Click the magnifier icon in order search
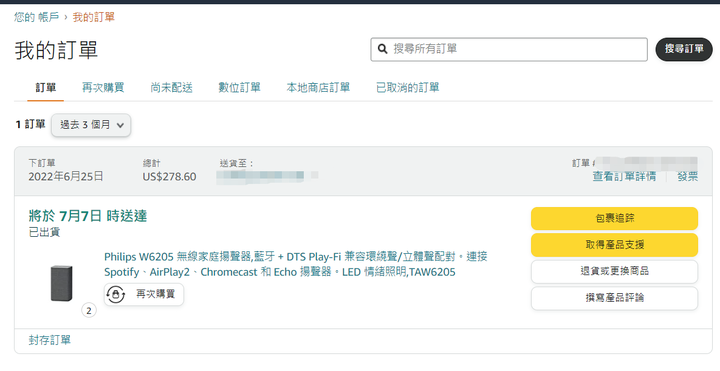The width and height of the screenshot is (720, 371). pos(382,49)
